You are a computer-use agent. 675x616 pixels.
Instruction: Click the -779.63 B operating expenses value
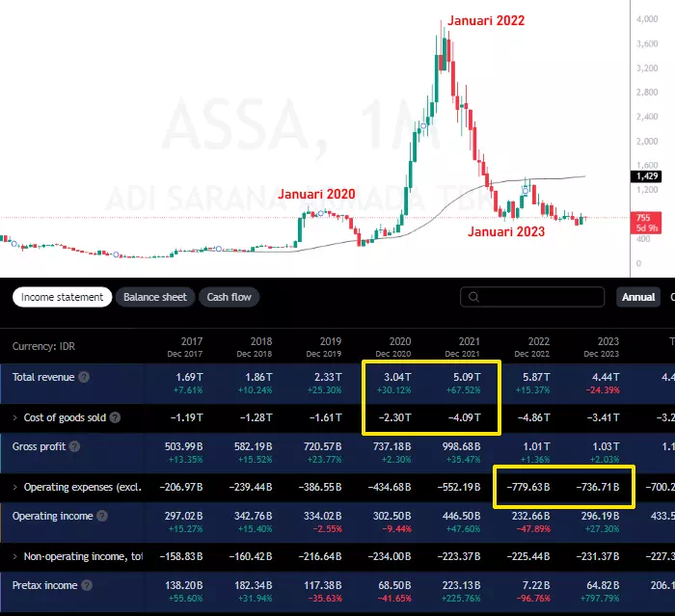[528, 487]
